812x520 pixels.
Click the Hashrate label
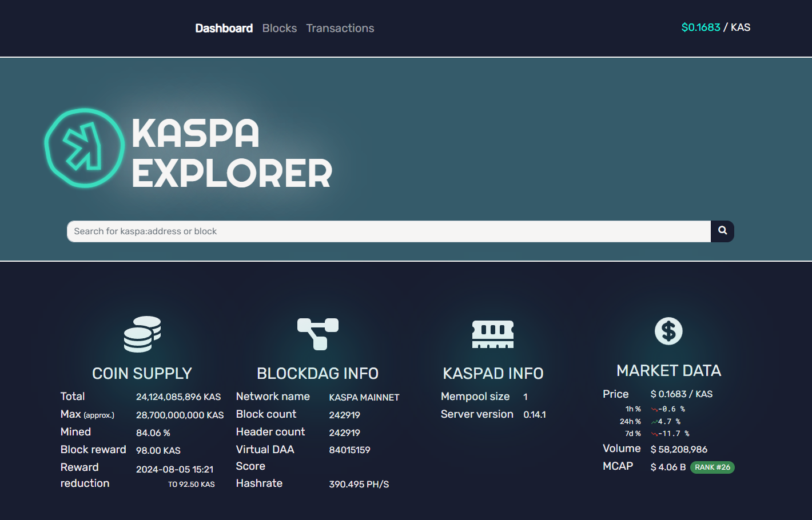(x=259, y=483)
